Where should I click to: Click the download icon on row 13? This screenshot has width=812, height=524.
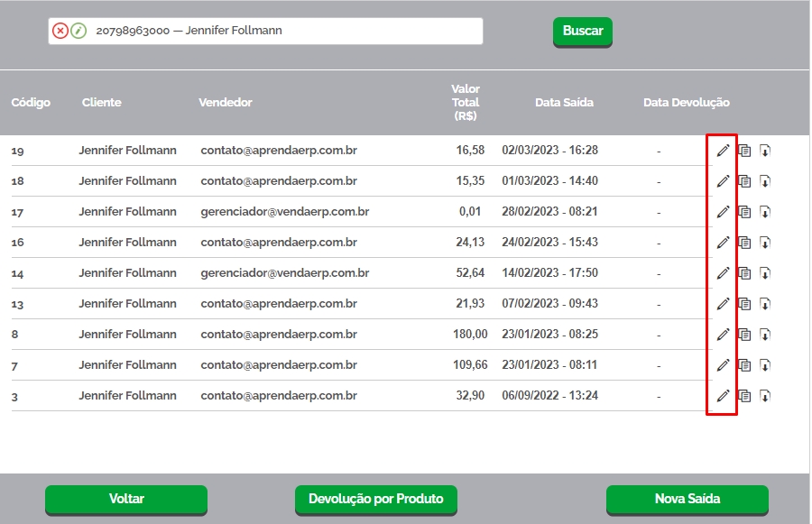tap(765, 304)
